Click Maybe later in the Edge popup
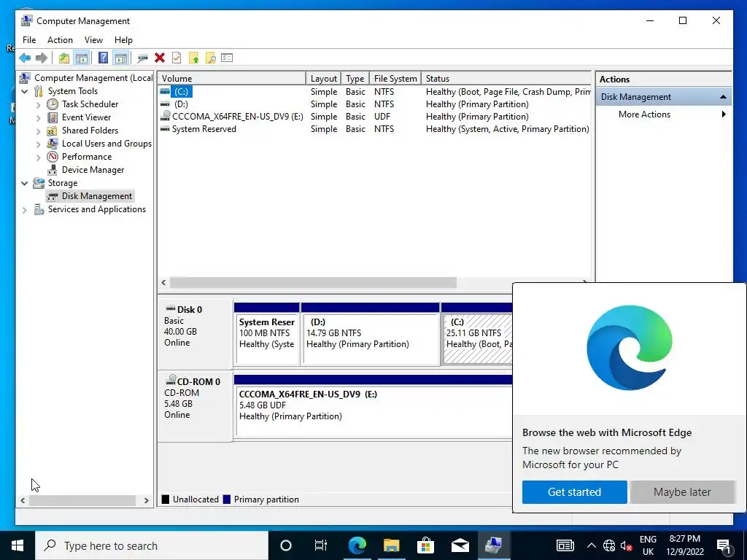The image size is (747, 560). coord(682,492)
